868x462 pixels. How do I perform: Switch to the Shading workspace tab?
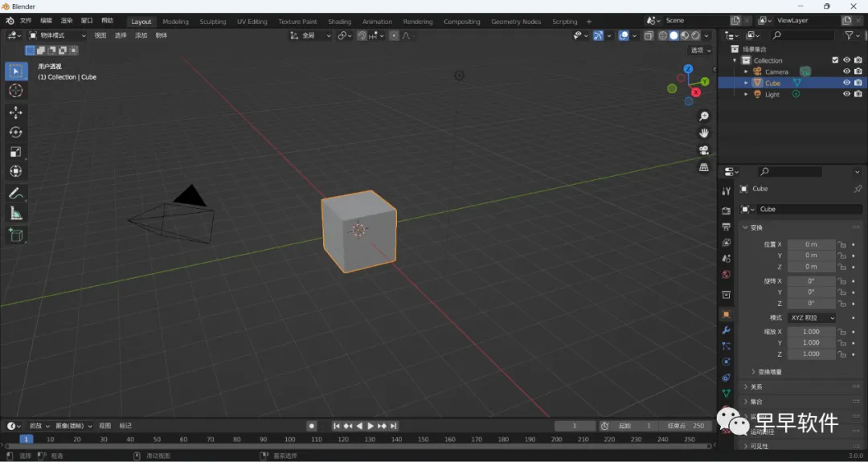click(x=339, y=22)
